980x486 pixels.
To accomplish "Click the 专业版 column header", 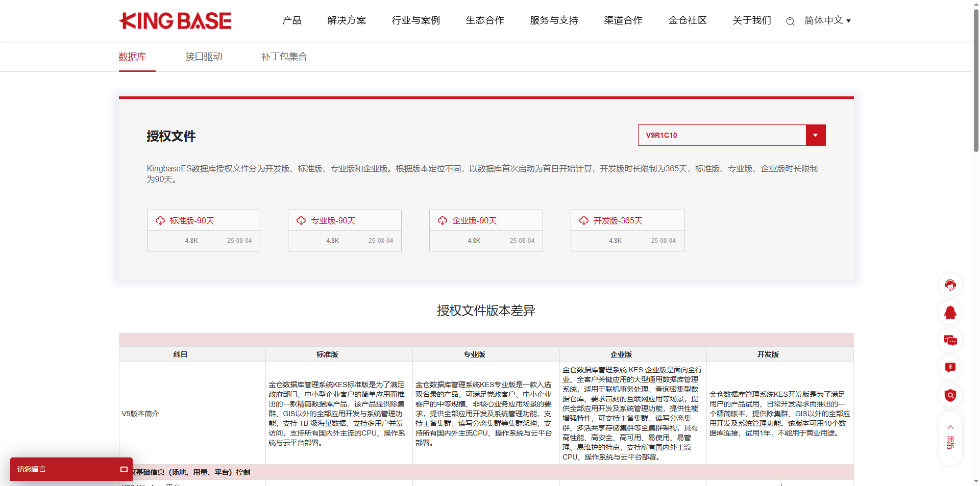I will (474, 354).
